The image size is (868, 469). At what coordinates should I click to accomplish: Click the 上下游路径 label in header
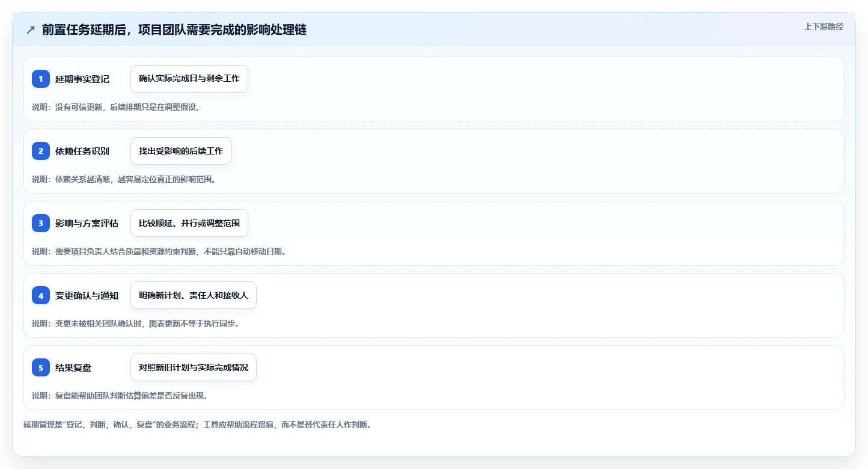click(824, 26)
